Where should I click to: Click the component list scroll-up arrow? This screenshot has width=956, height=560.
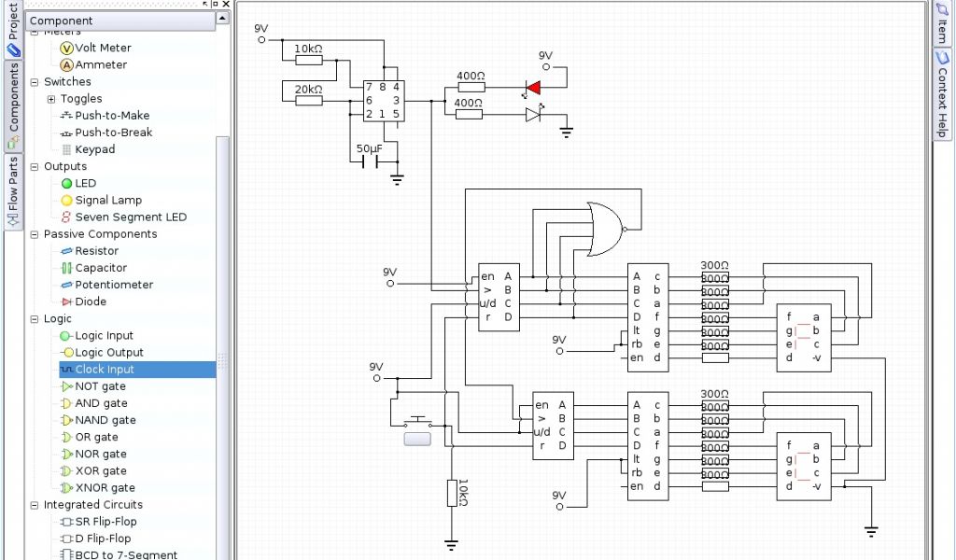click(222, 19)
